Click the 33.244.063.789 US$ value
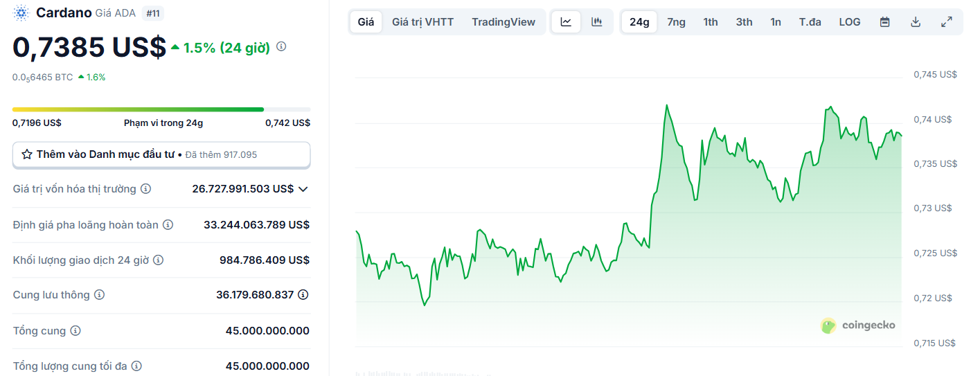This screenshot has height=376, width=980. pos(256,225)
